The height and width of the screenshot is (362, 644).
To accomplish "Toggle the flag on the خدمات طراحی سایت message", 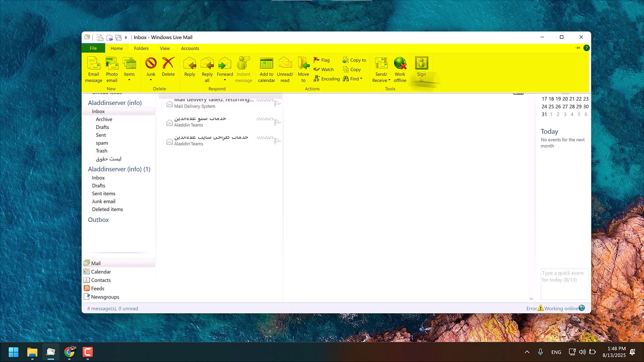I will coord(277,141).
